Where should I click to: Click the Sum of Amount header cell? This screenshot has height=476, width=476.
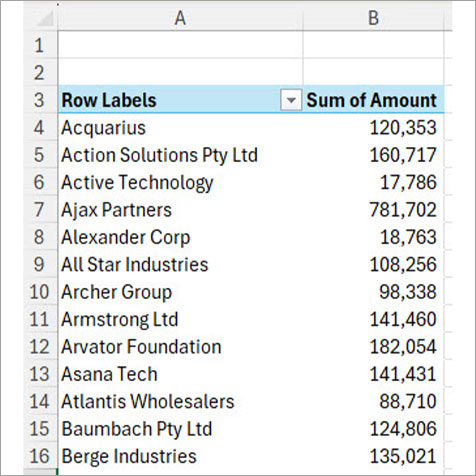point(374,100)
